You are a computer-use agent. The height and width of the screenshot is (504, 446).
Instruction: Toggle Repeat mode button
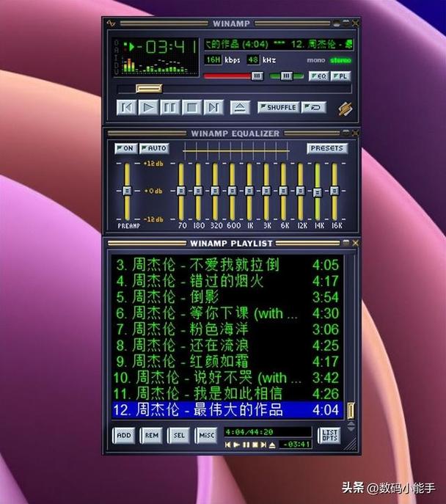tap(314, 107)
